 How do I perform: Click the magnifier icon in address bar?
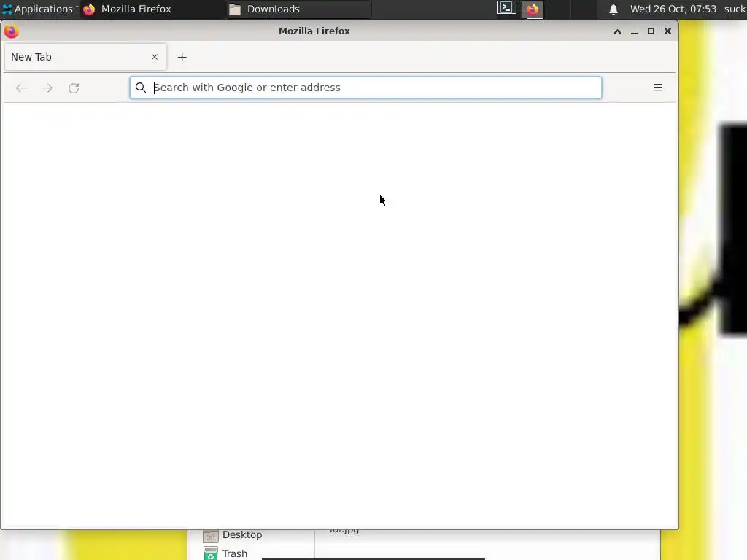(141, 87)
